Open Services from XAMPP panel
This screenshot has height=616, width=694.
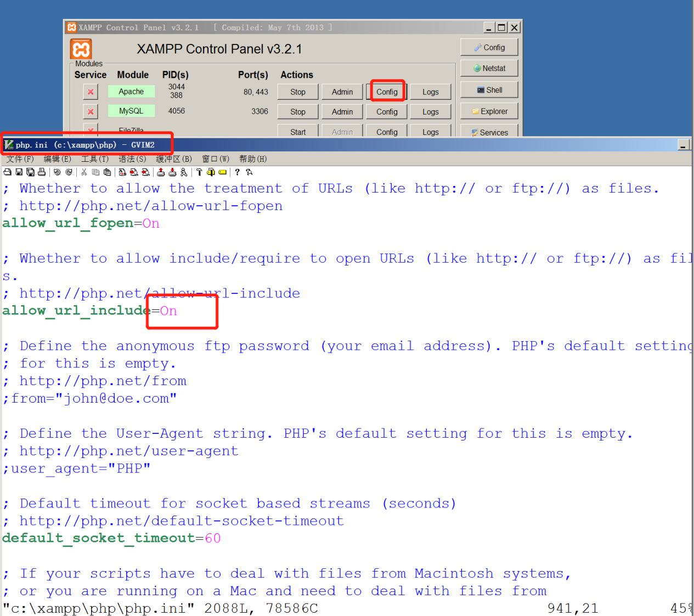click(x=489, y=131)
